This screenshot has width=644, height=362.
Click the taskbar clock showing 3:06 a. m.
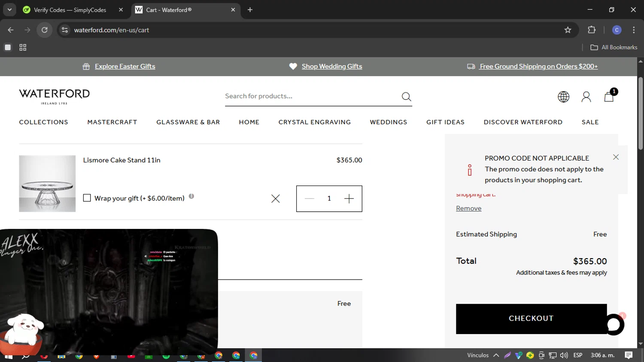602,355
